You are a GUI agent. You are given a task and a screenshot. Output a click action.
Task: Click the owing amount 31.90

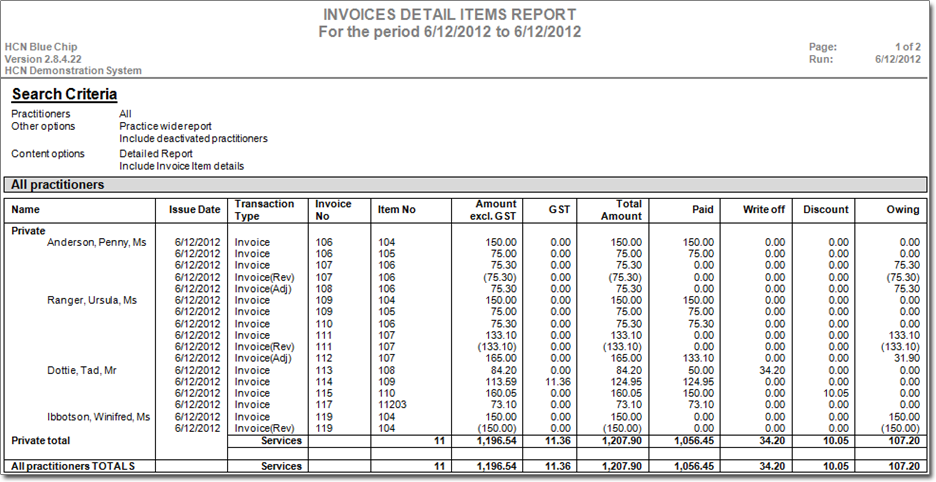point(906,358)
